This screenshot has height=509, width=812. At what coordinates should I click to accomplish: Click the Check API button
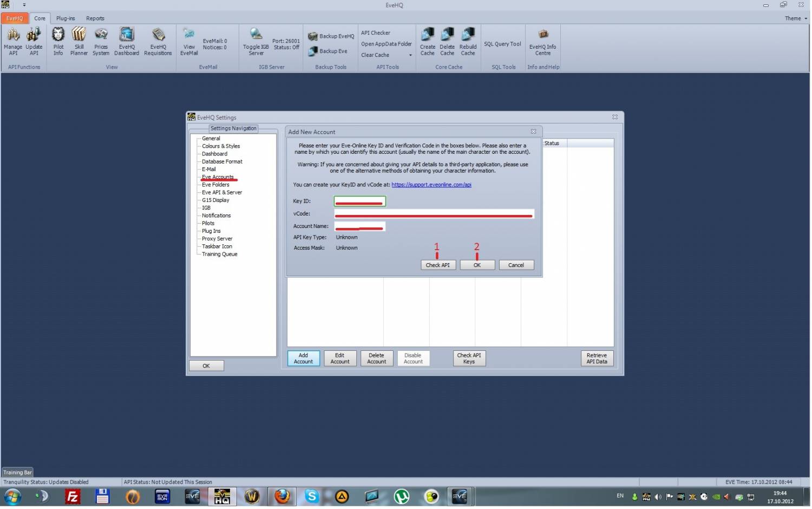coord(438,265)
